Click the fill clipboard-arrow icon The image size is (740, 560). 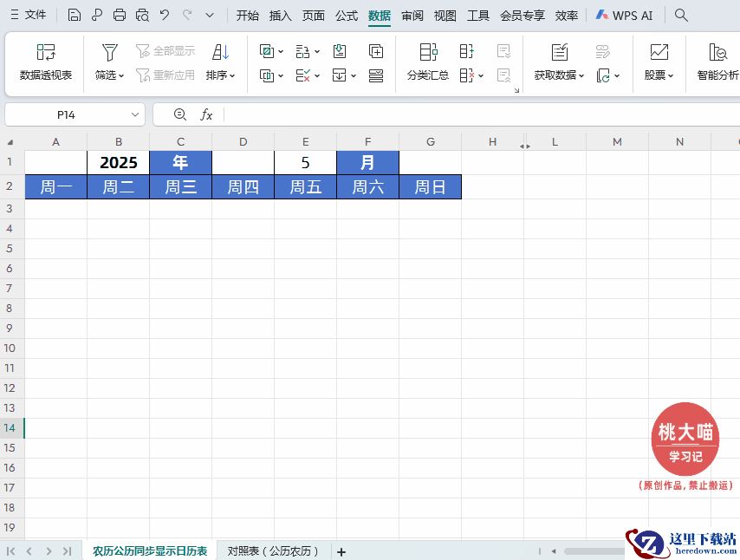340,51
